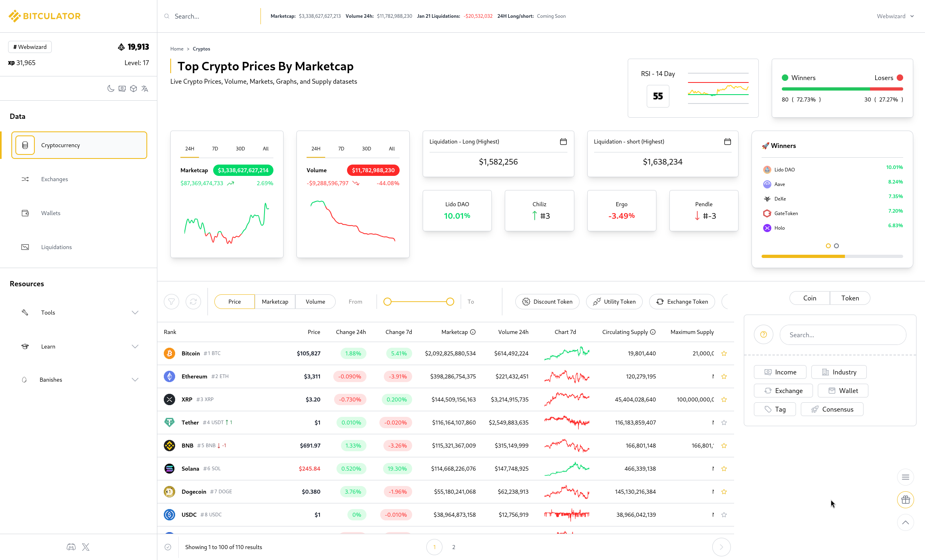
Task: Toggle Dogecoin favorite star
Action: (x=724, y=492)
